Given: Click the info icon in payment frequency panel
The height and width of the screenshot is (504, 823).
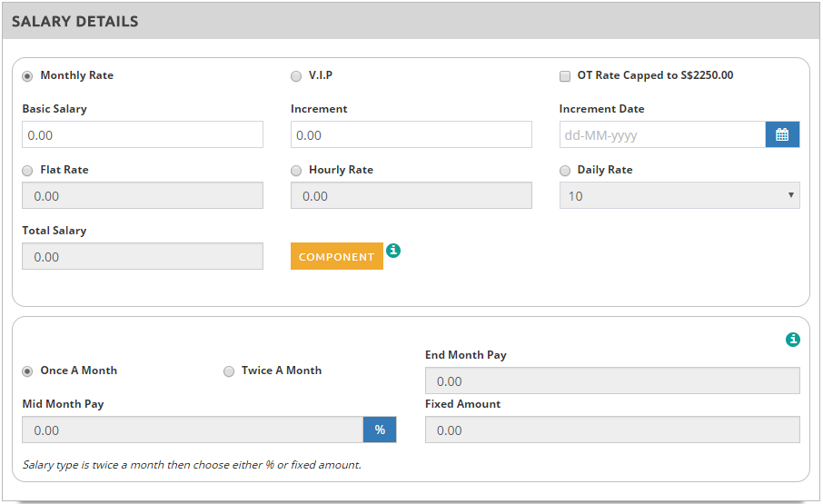Looking at the screenshot, I should point(793,340).
